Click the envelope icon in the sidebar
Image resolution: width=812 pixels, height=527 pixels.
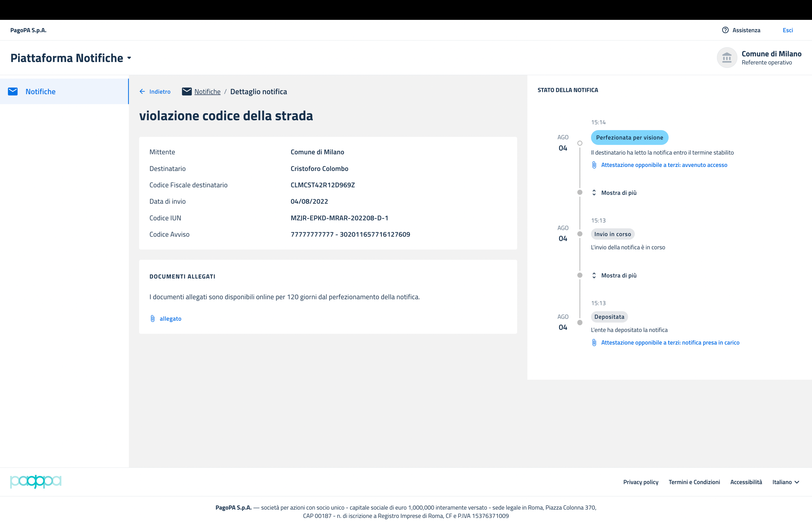coord(13,92)
